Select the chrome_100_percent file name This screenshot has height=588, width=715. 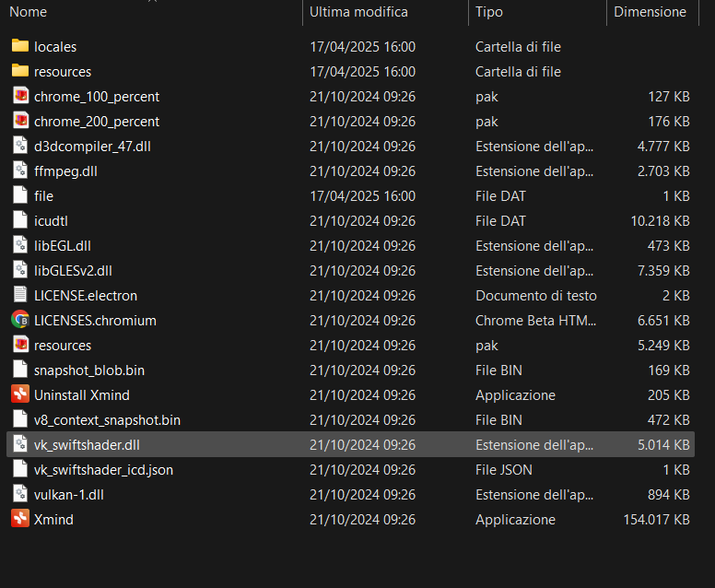point(97,97)
